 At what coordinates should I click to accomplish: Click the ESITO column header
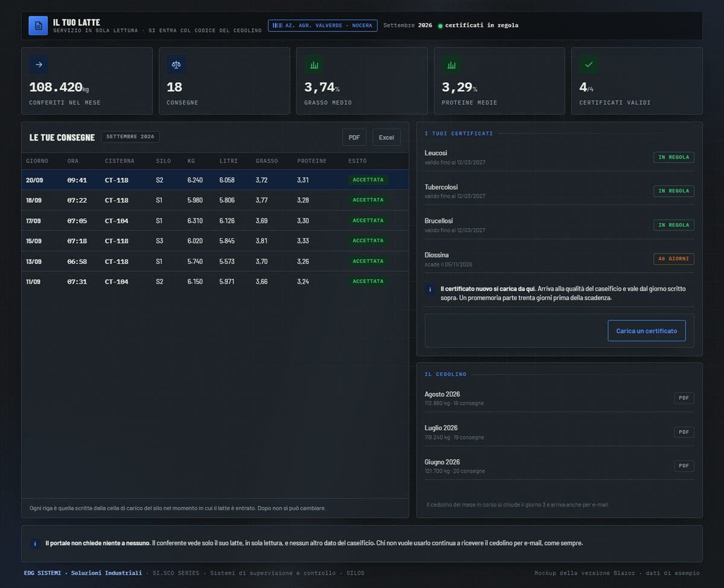(x=357, y=161)
